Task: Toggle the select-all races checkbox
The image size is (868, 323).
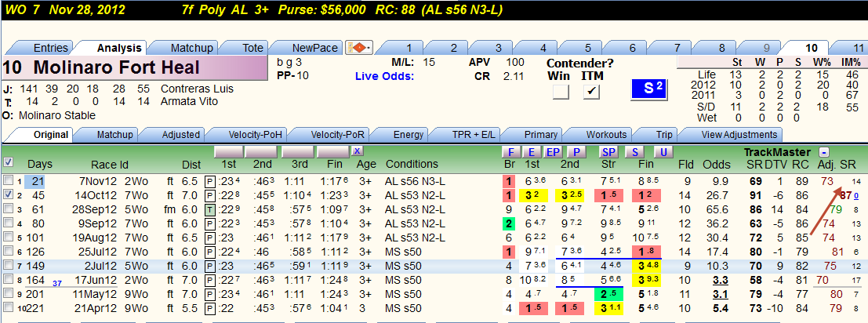Action: pos(9,162)
